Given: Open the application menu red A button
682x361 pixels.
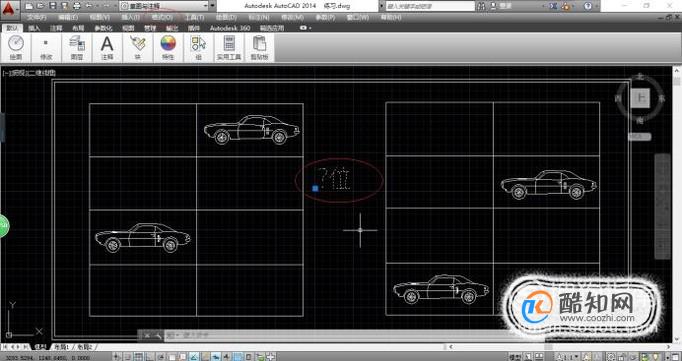Looking at the screenshot, I should click(x=9, y=7).
